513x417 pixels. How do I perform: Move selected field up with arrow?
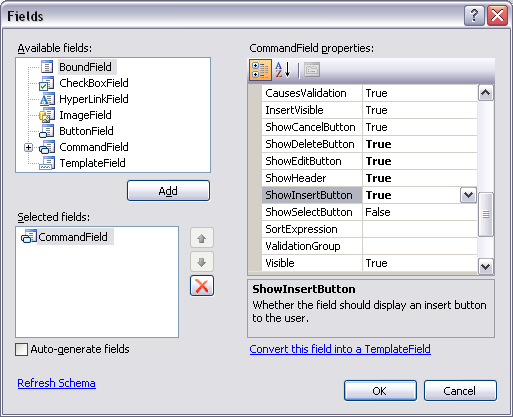(x=202, y=238)
